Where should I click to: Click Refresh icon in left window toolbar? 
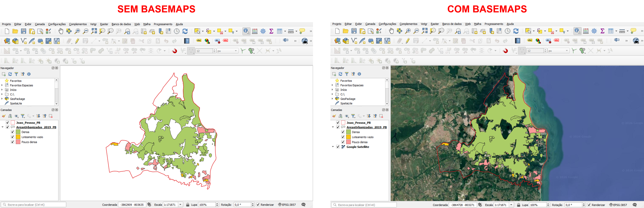(x=185, y=31)
